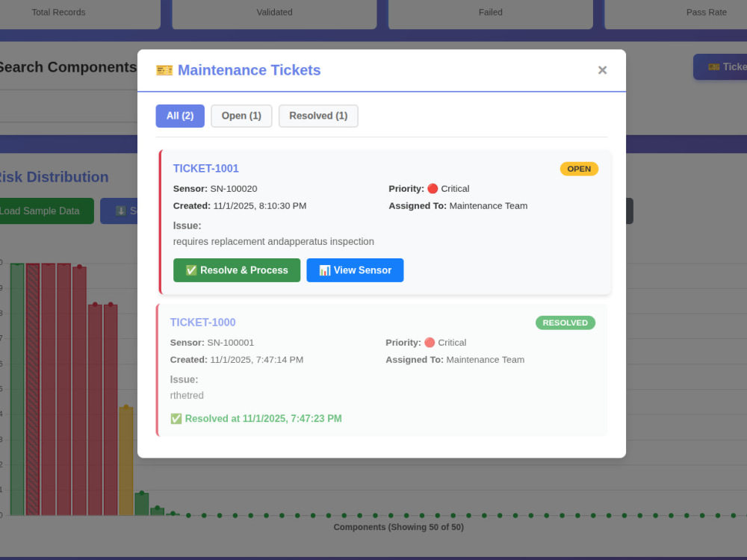747x560 pixels.
Task: Click the green check icon beside Resolved at
Action: tap(176, 419)
